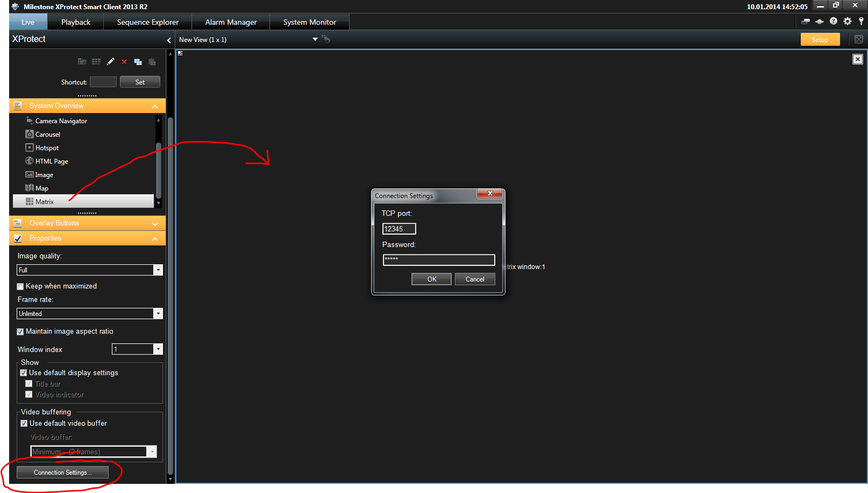
Task: Click the HTML Page globe icon
Action: (x=30, y=161)
